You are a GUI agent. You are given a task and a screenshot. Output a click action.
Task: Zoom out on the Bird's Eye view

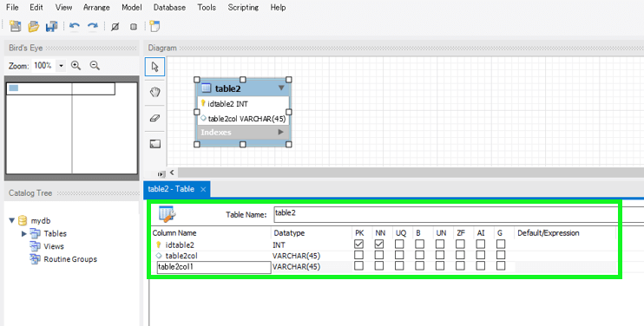[x=95, y=66]
